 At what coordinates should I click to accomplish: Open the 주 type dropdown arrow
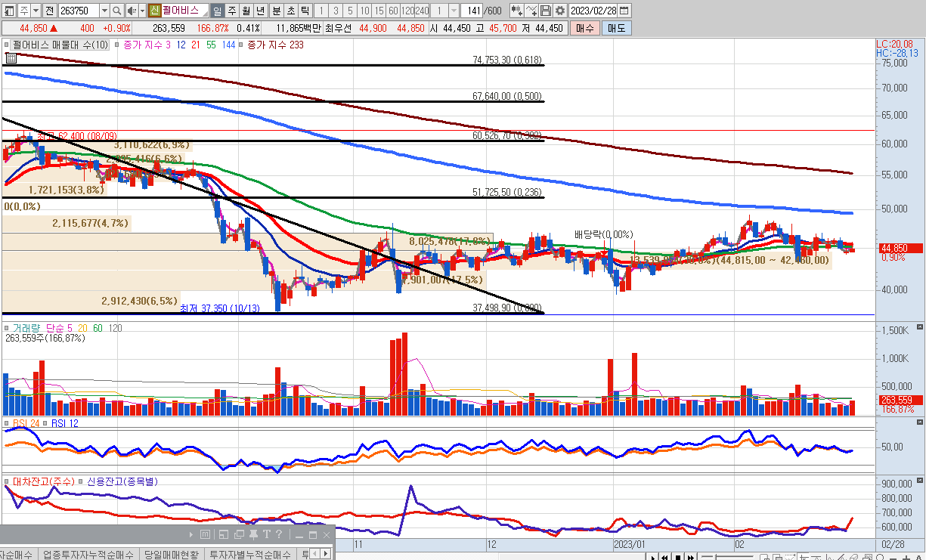36,11
